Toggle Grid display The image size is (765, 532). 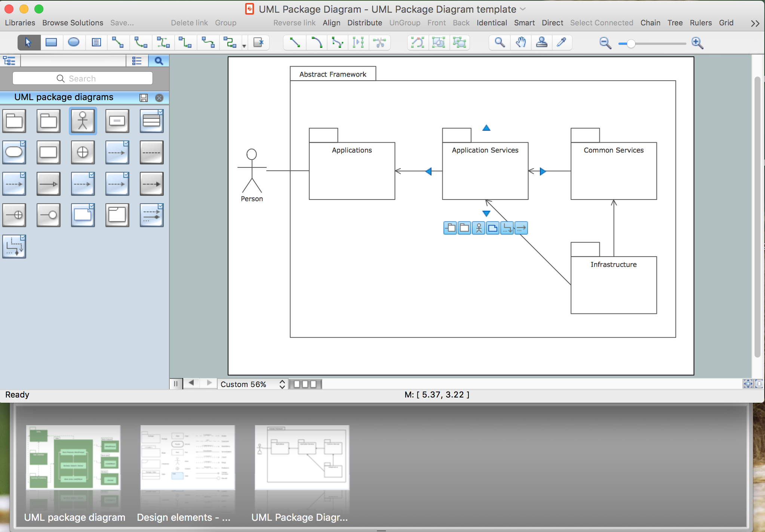point(726,23)
